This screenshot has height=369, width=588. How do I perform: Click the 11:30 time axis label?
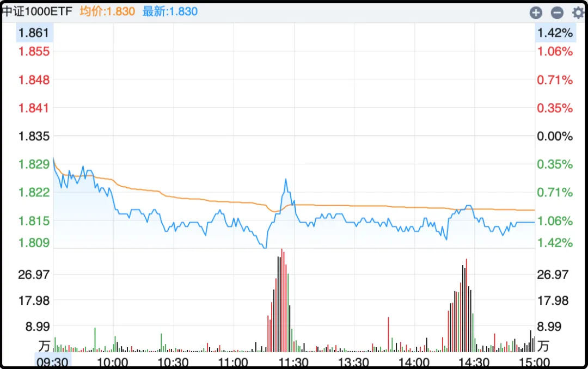point(293,362)
